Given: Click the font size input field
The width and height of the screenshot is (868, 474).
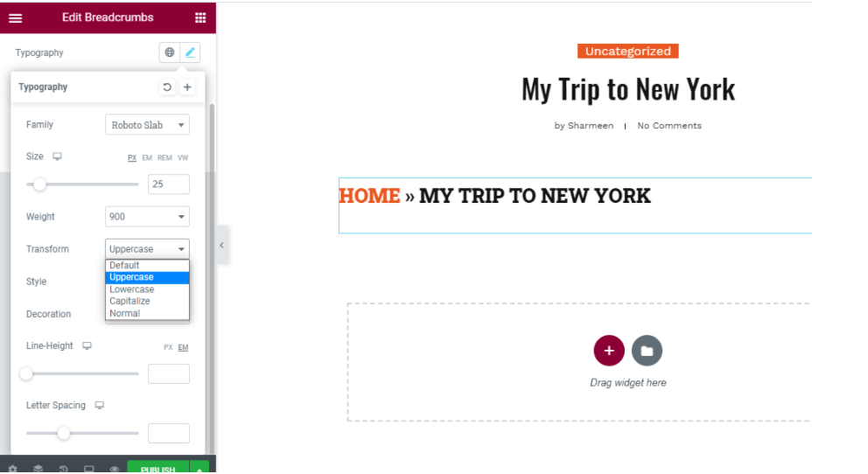Looking at the screenshot, I should tap(168, 184).
